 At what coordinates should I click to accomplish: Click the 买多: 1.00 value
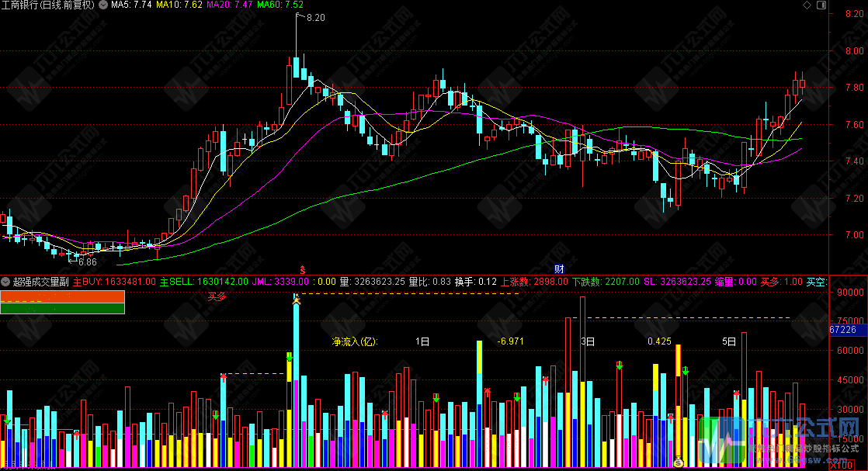pyautogui.click(x=782, y=282)
